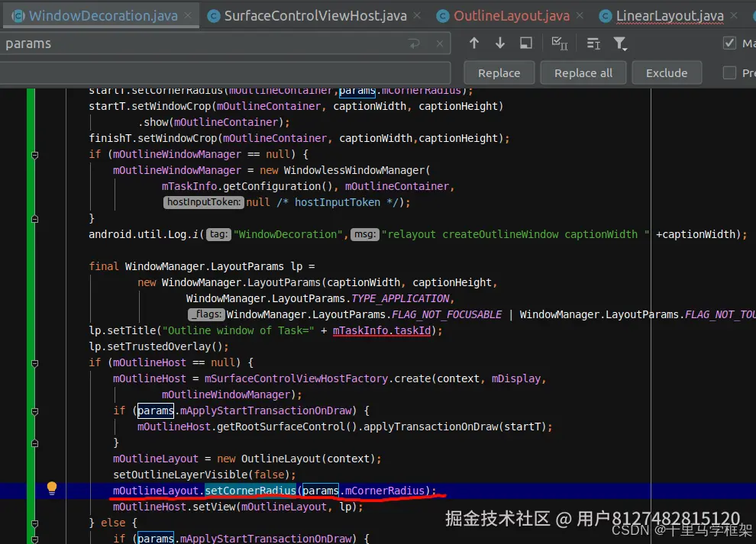Close the SurfaceControlViewHost.java tab
This screenshot has height=544, width=756.
pos(417,15)
